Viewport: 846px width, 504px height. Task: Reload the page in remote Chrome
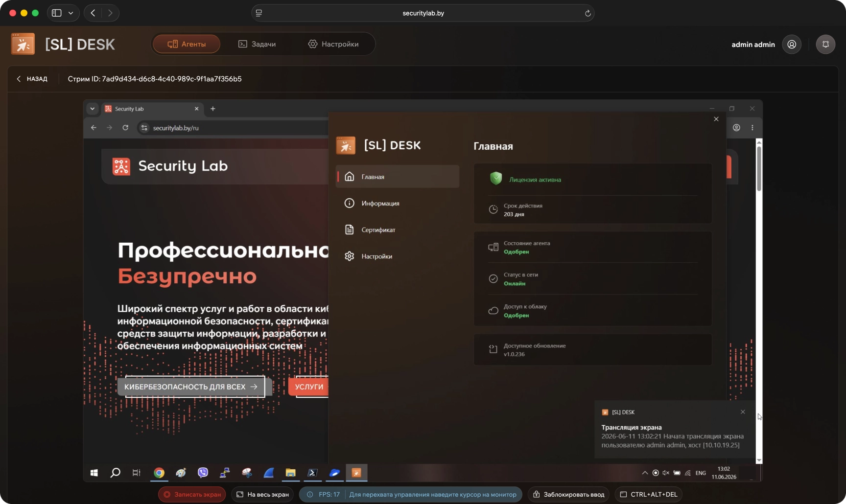point(125,128)
